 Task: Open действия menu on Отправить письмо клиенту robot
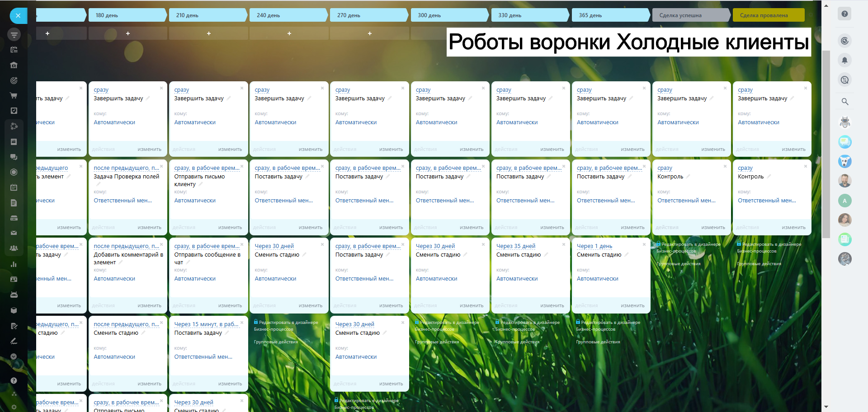coord(184,228)
